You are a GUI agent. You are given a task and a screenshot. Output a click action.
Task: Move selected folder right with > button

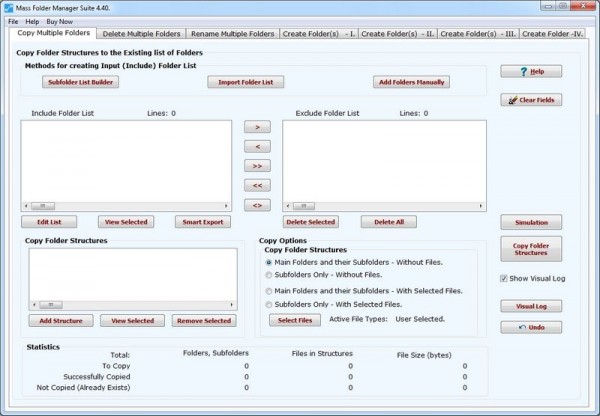257,127
